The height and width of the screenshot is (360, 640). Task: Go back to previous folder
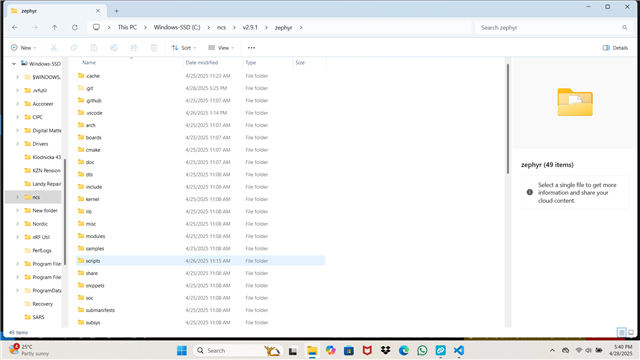pyautogui.click(x=15, y=27)
